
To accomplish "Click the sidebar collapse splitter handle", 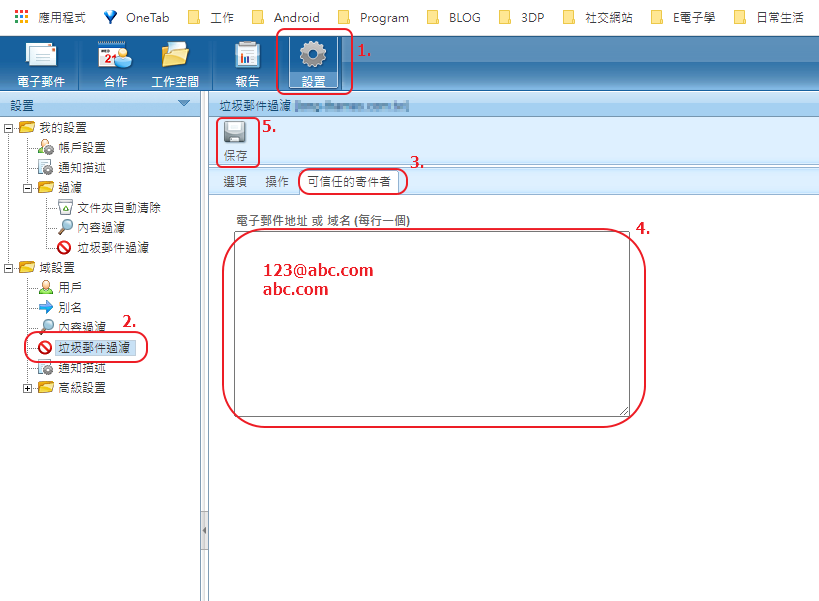I will point(204,529).
